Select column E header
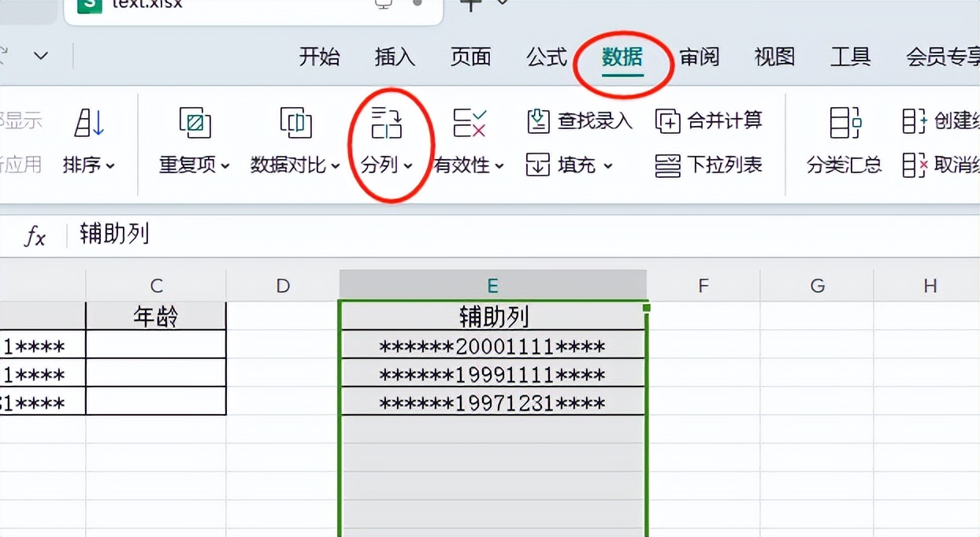The image size is (980, 537). click(493, 286)
